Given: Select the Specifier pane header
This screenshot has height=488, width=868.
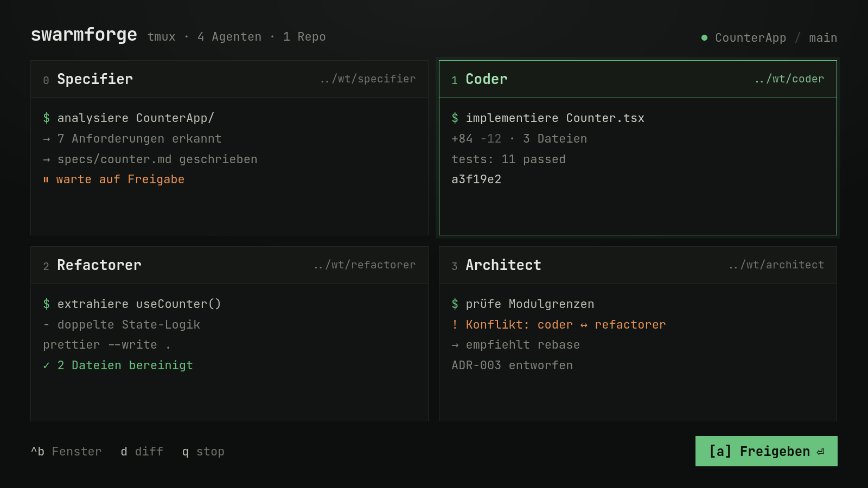Looking at the screenshot, I should (x=229, y=79).
